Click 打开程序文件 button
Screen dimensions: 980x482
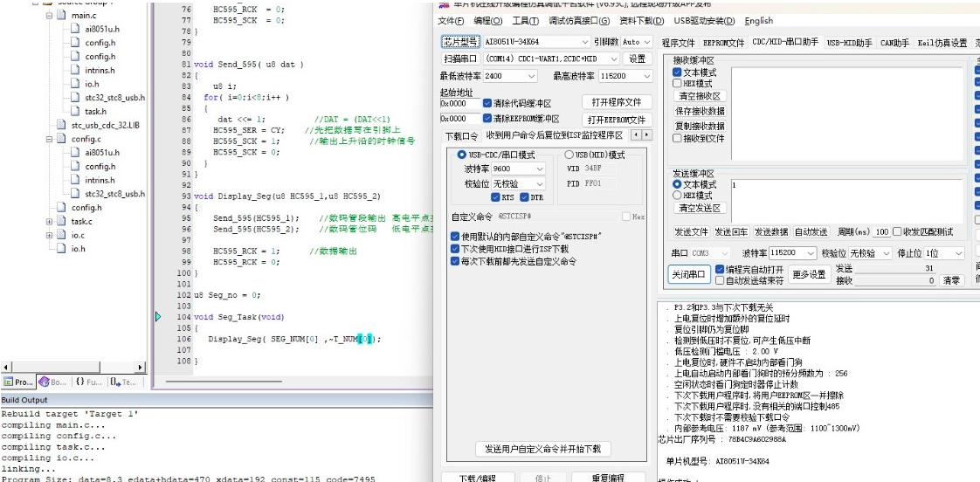617,102
